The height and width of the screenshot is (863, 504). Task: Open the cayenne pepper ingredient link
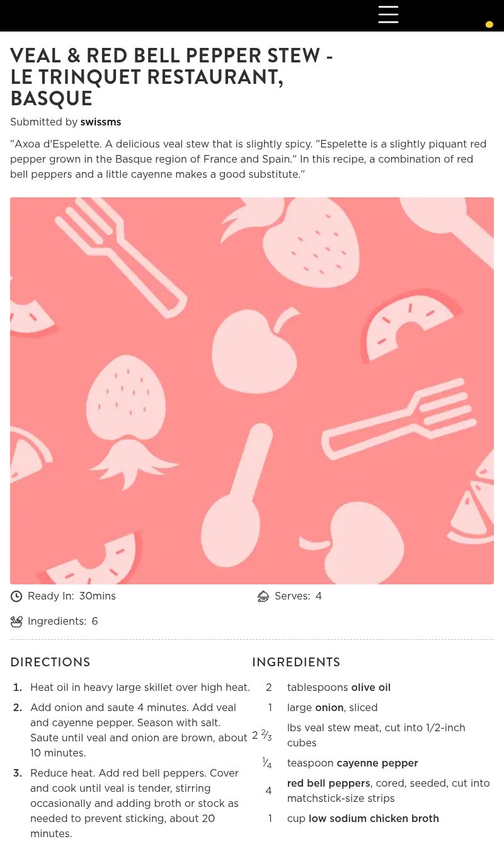click(377, 763)
